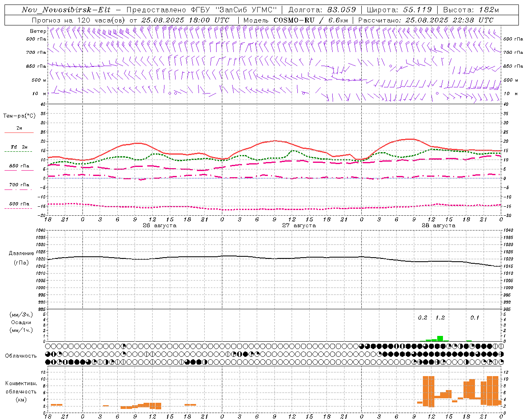525x420 pixels.
Task: Click the 26 августа date label
Action: click(159, 226)
